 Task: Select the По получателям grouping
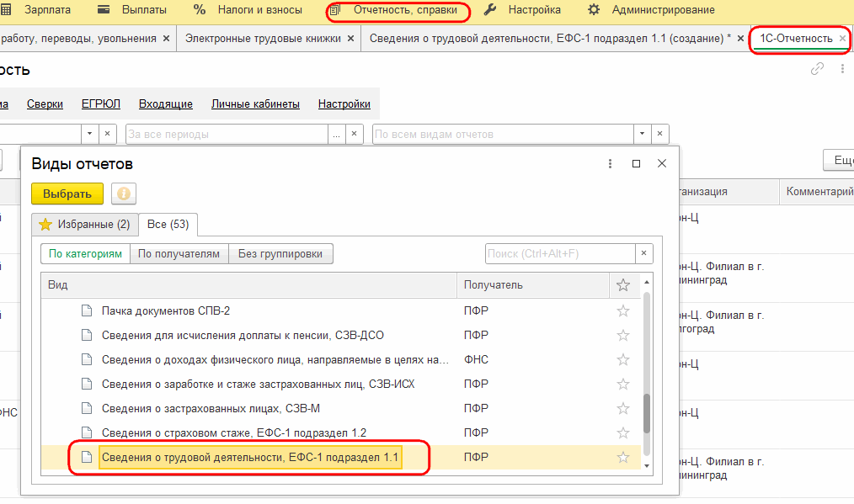click(x=179, y=253)
